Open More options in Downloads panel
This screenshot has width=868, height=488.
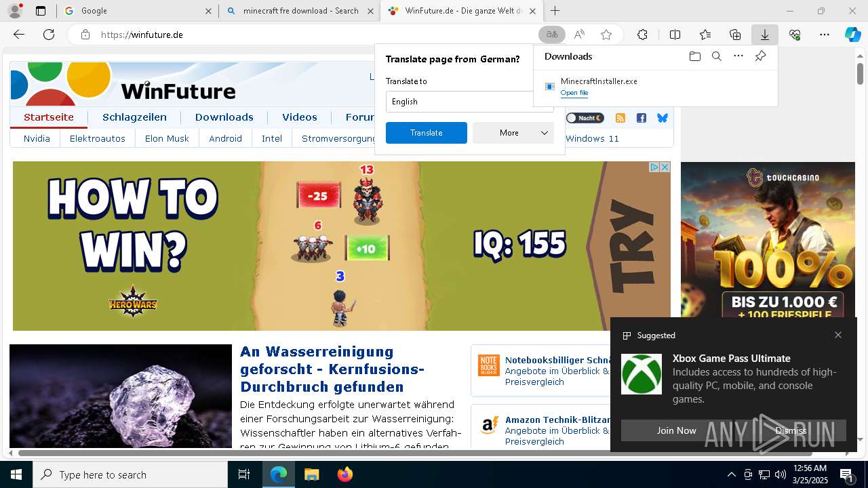coord(738,56)
